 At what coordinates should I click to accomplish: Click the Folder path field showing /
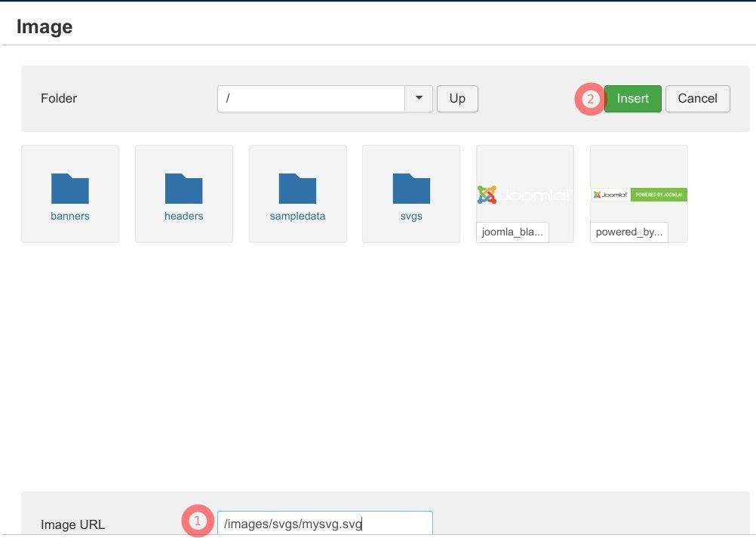click(x=311, y=98)
